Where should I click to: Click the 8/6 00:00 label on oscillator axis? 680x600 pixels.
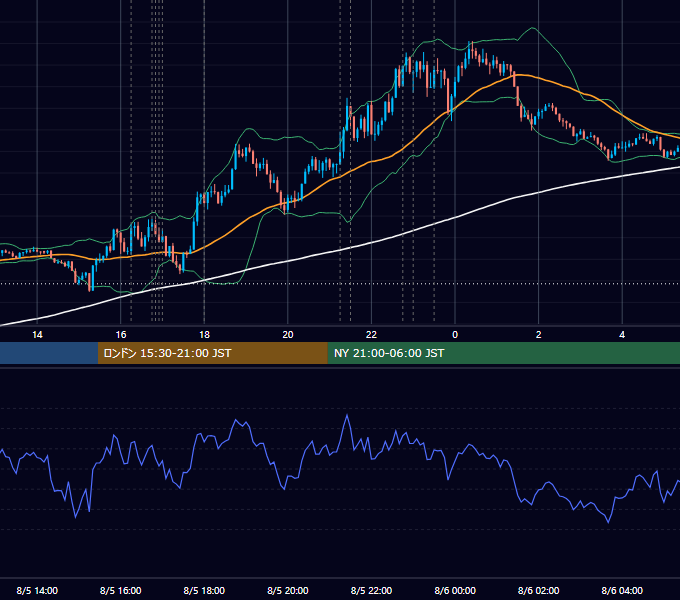pos(455,590)
